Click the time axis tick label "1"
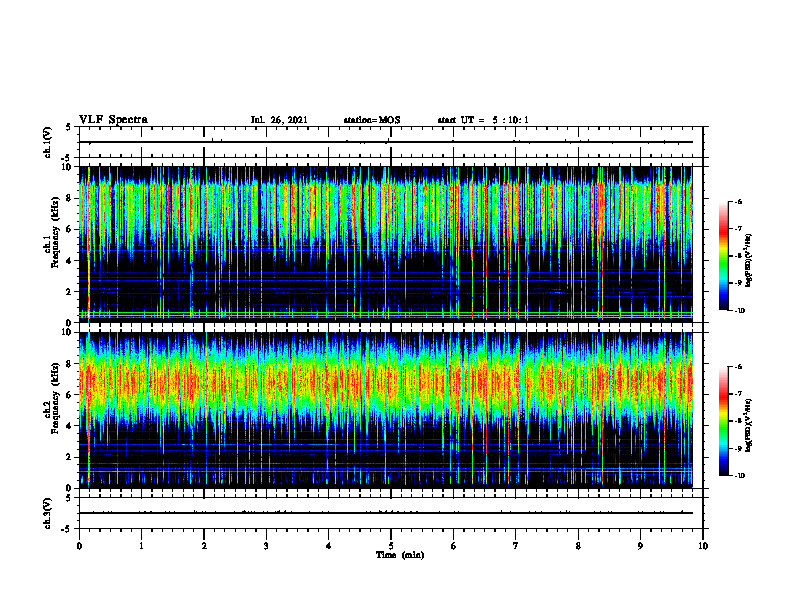The height and width of the screenshot is (612, 792). pos(141,546)
